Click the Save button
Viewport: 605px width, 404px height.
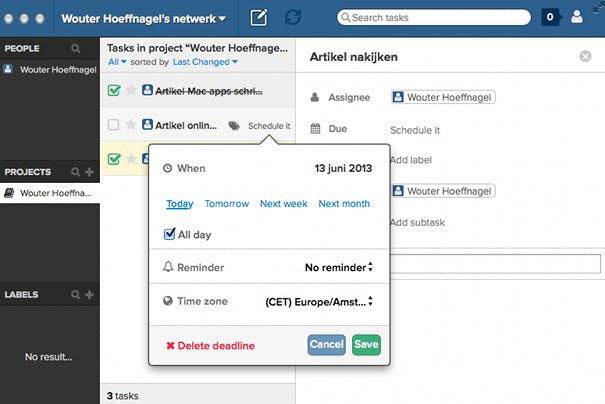(366, 345)
